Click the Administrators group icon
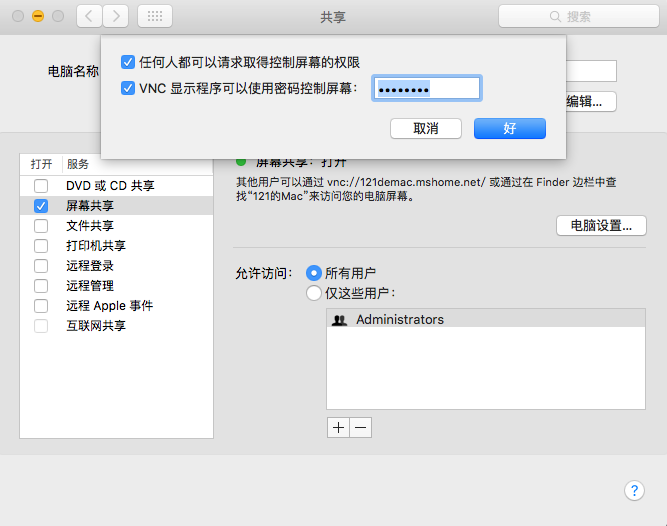 339,320
